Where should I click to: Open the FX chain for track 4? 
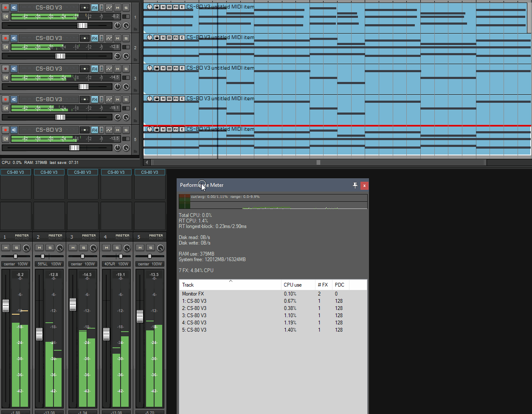click(94, 99)
